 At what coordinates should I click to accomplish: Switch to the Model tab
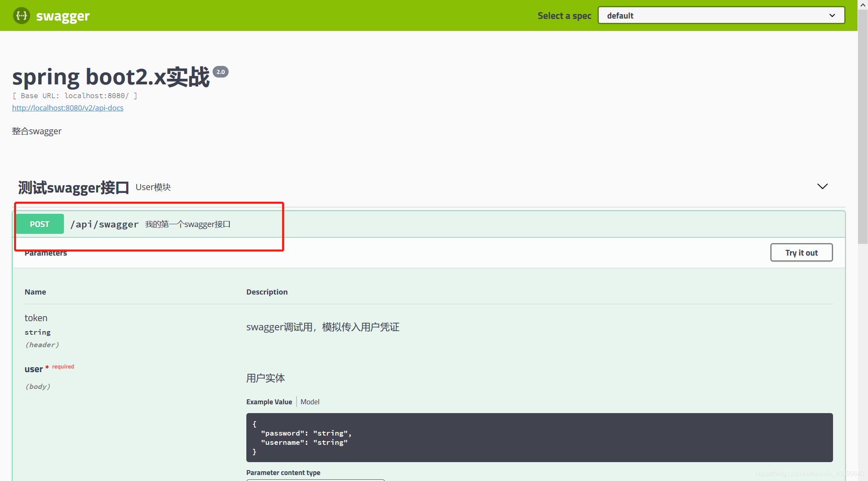(x=310, y=402)
